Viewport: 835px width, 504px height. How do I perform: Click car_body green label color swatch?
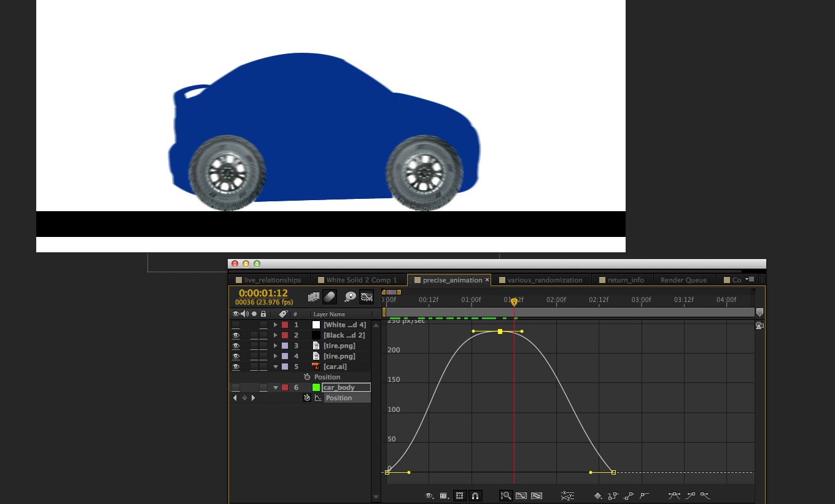point(316,387)
